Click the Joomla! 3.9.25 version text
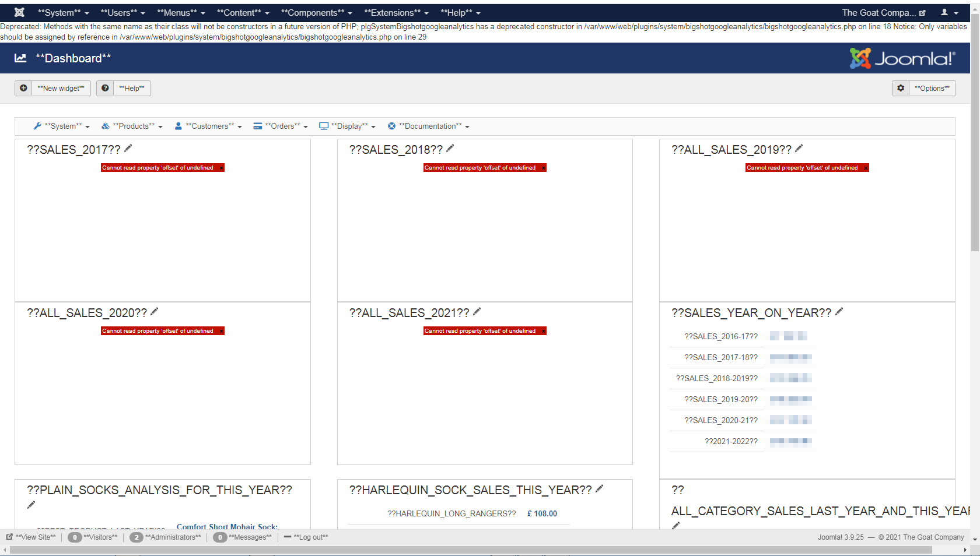Screen dimensions: 980x556 841,537
